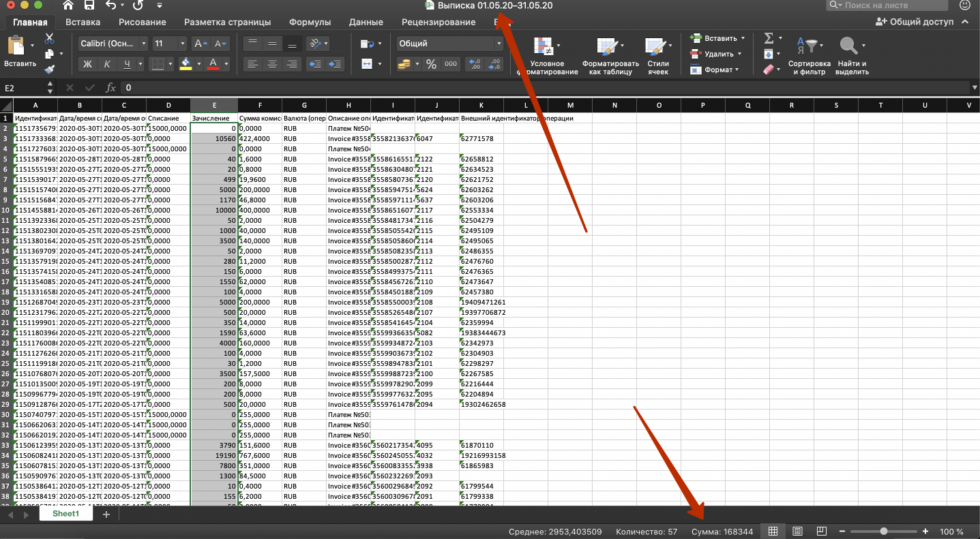980x539 pixels.
Task: Switch to the Данные tab
Action: (x=366, y=22)
